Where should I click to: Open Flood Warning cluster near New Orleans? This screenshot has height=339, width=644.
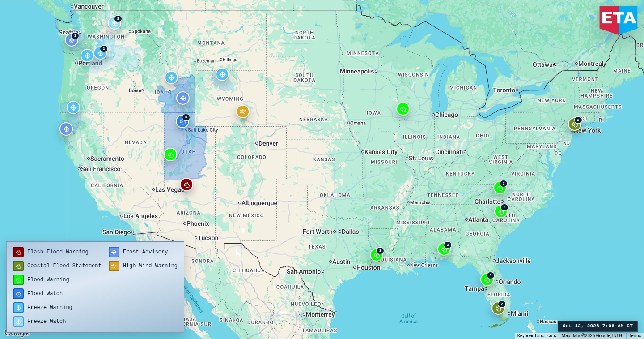[x=444, y=249]
